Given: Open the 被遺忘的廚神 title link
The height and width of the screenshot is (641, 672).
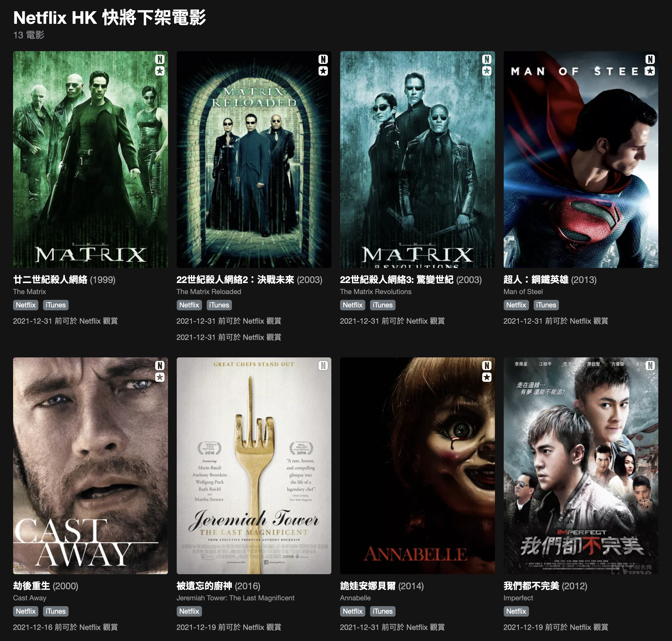Looking at the screenshot, I should point(204,586).
